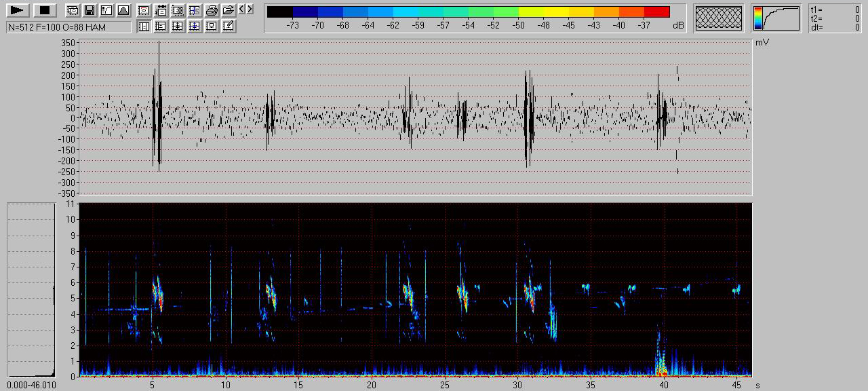This screenshot has width=868, height=391.
Task: Click the right arrow navigation button
Action: click(250, 9)
